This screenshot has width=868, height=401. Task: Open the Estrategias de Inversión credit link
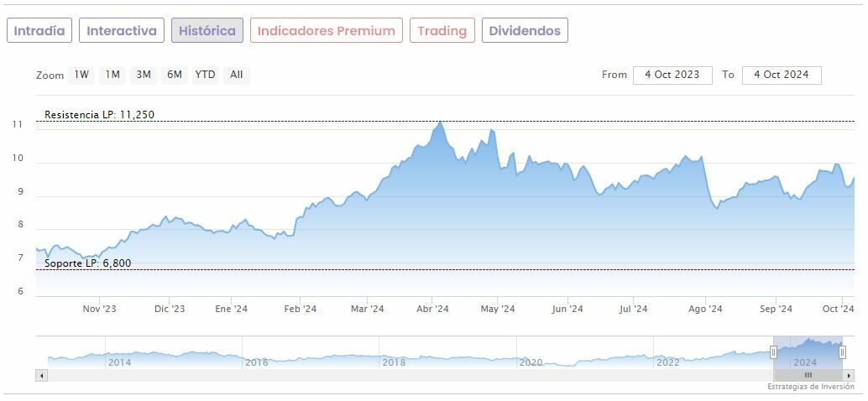click(x=810, y=387)
